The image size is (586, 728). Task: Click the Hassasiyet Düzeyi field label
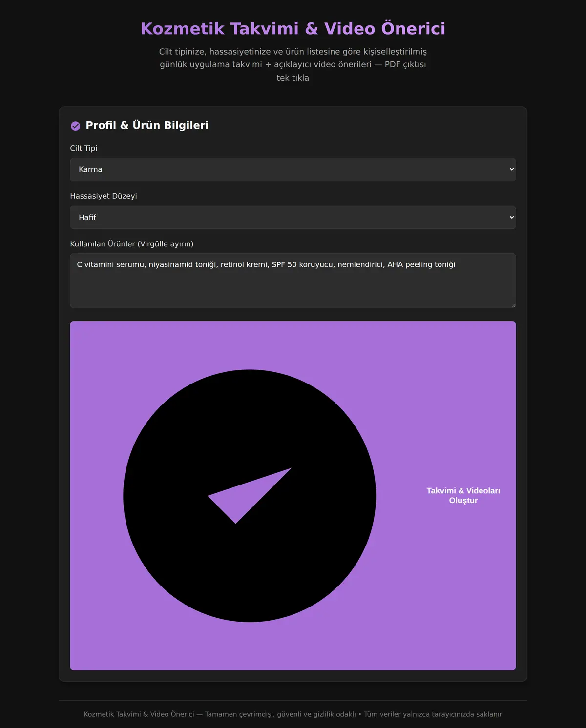point(104,196)
